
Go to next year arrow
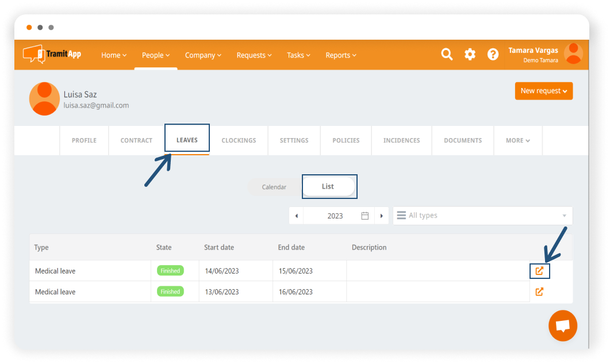point(381,216)
